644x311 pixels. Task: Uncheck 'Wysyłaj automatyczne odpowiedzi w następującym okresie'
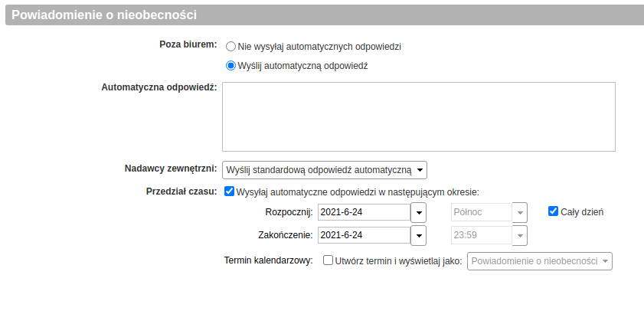click(229, 192)
